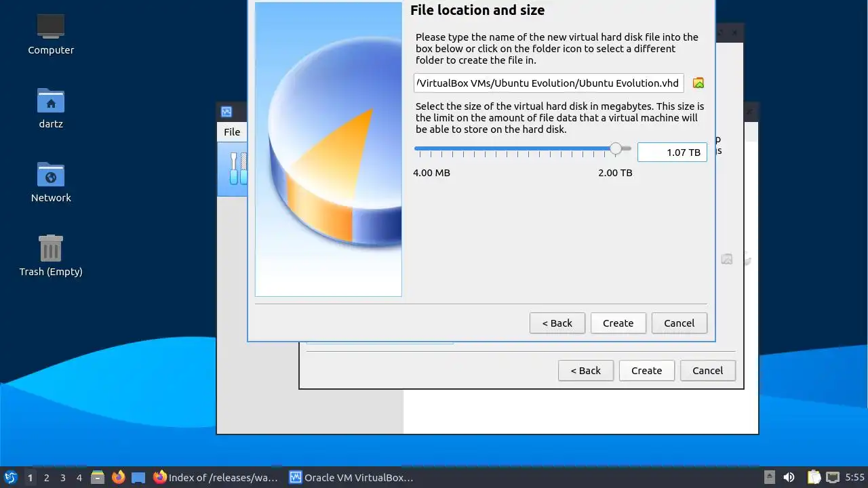The height and width of the screenshot is (488, 868).
Task: Click Create in the rear wizard window
Action: 646,371
